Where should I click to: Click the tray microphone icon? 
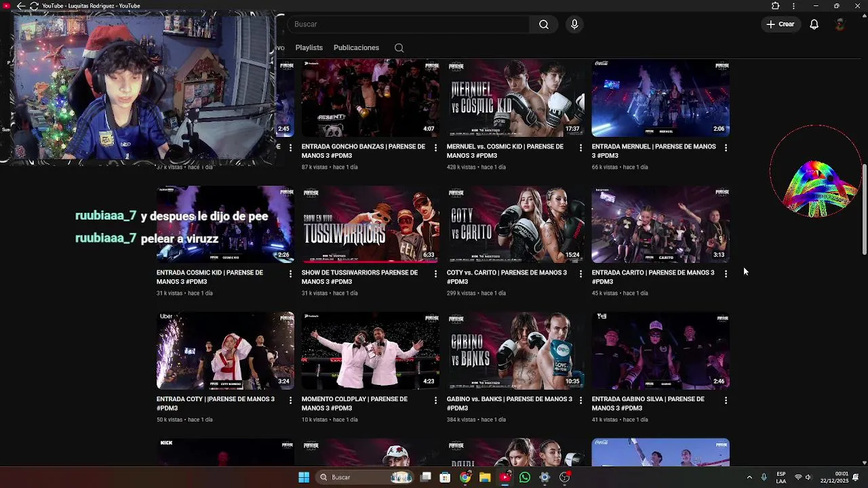[764, 477]
